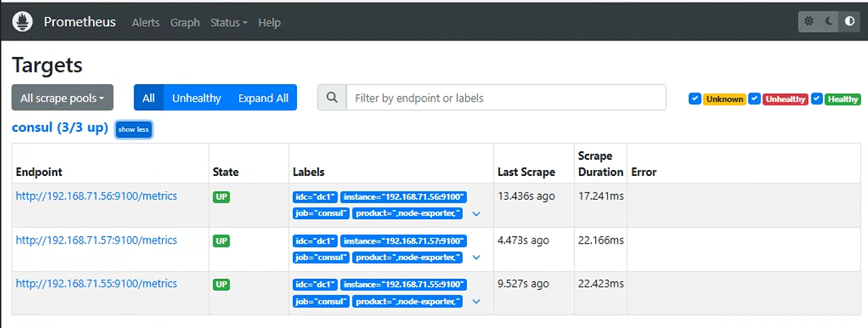The image size is (868, 328).
Task: Go to the Prometheus home link
Action: point(80,22)
